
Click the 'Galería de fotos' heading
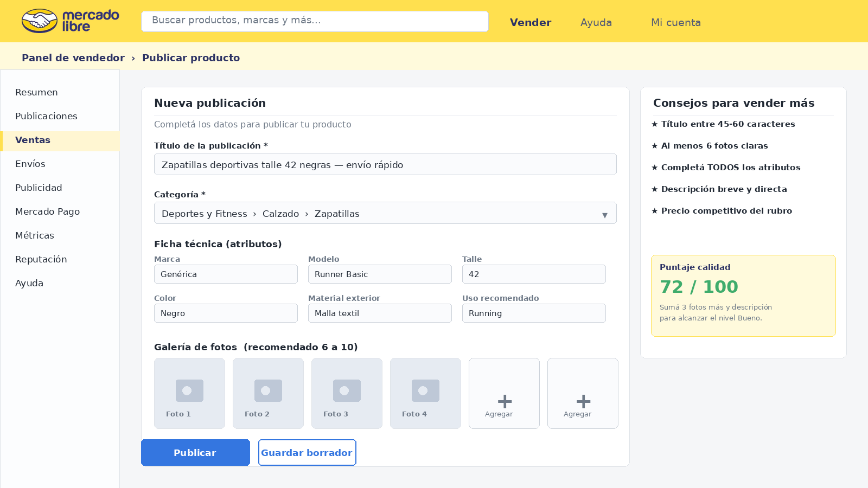point(195,347)
